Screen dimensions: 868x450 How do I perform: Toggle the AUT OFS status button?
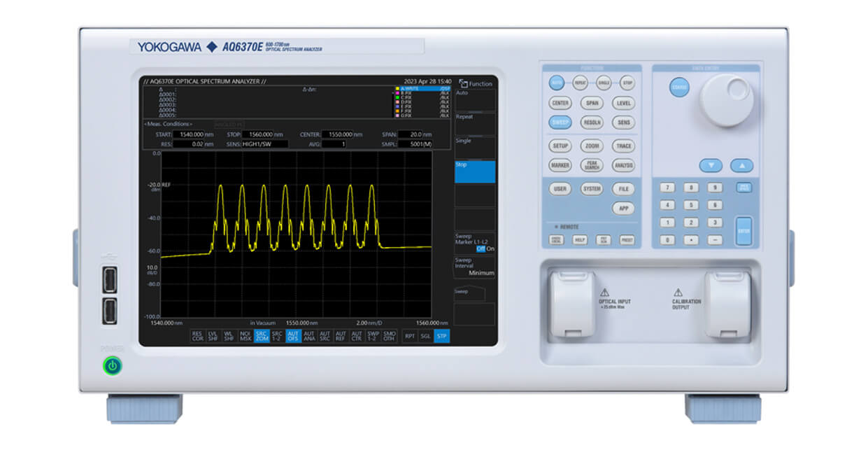click(x=293, y=336)
